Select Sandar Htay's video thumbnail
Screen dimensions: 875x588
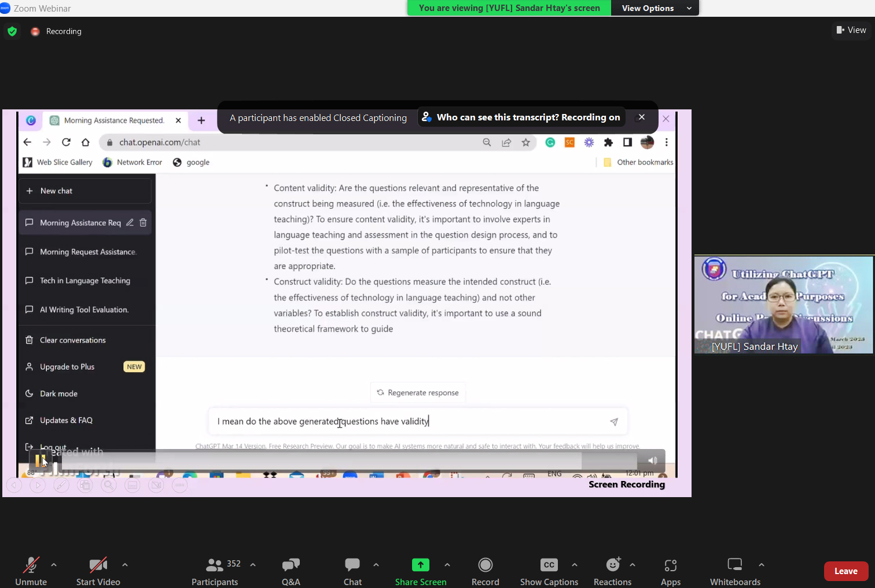tap(784, 304)
